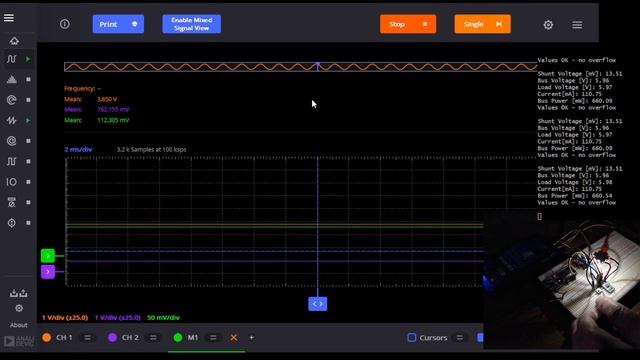Click the Single capture button
Viewport: 640px width, 360px height.
[x=482, y=24]
